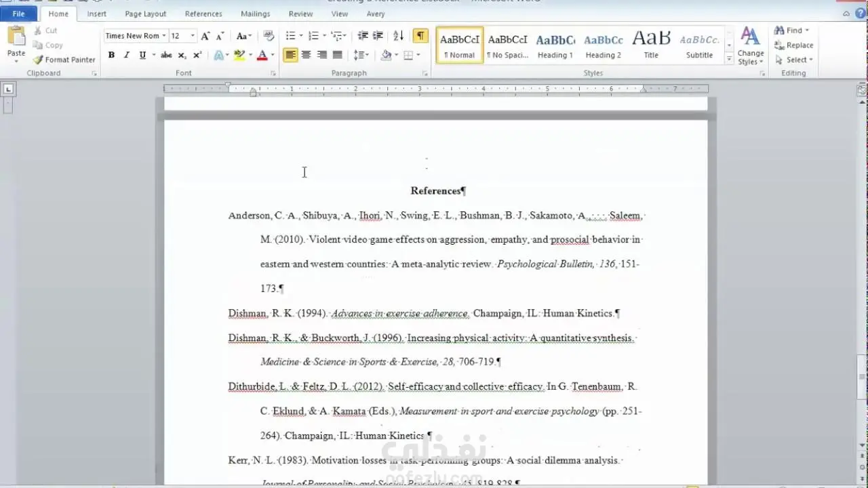Click the Multilevel List icon
868x488 pixels.
pyautogui.click(x=336, y=36)
